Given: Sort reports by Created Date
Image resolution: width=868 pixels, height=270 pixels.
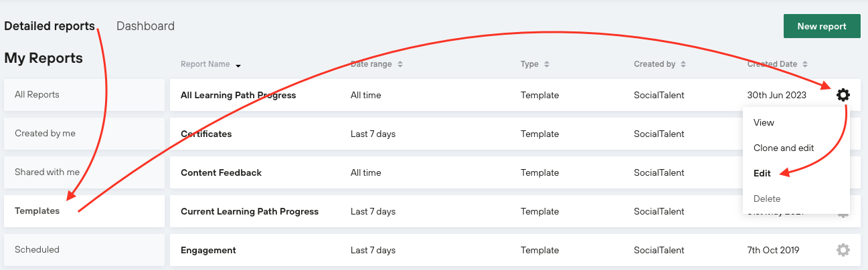Looking at the screenshot, I should pyautogui.click(x=805, y=65).
